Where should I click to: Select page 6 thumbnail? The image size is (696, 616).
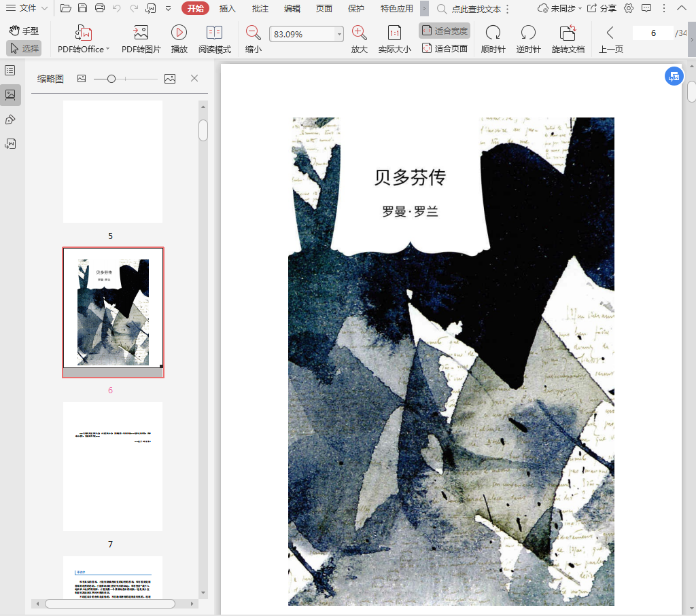click(114, 312)
